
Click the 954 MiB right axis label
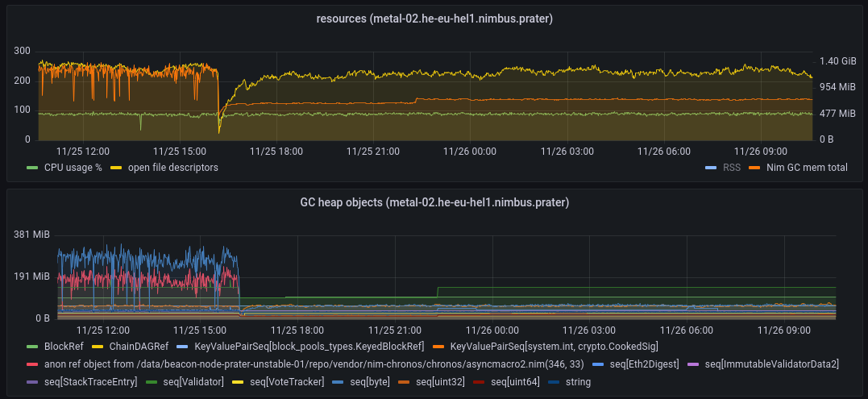click(837, 87)
